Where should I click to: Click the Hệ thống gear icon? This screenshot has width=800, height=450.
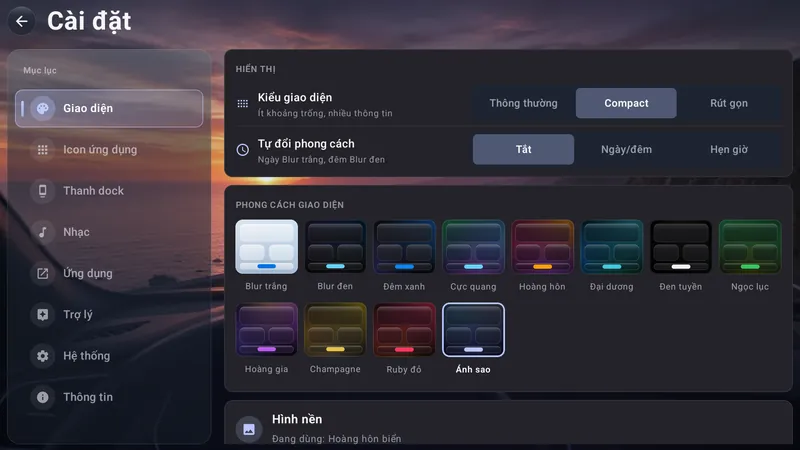pyautogui.click(x=43, y=356)
